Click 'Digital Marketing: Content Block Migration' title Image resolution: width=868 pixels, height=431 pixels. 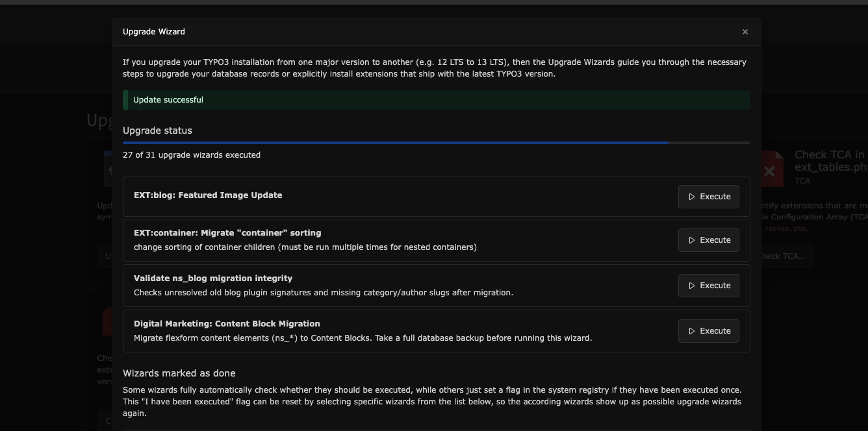(227, 324)
